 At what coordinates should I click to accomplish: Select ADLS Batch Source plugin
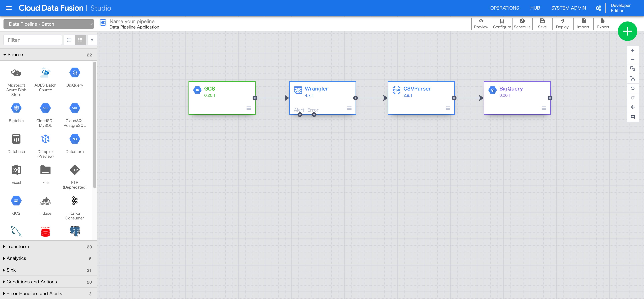pyautogui.click(x=45, y=80)
